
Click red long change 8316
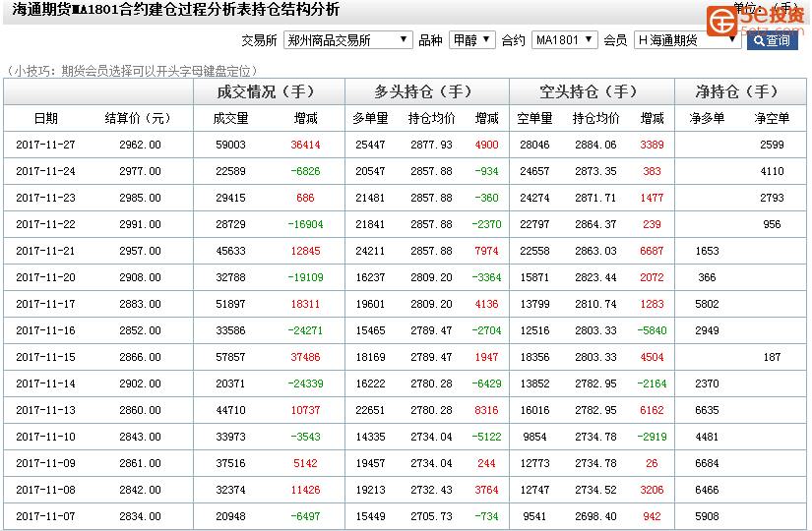(487, 410)
